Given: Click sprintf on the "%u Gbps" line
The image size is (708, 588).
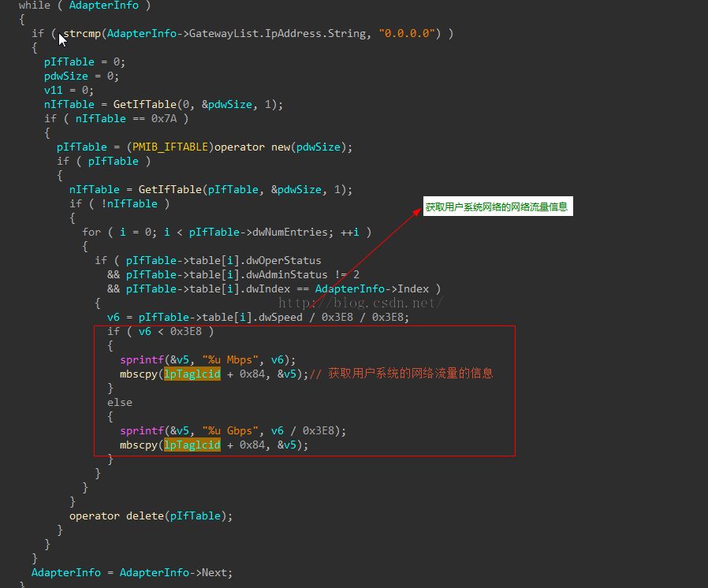Looking at the screenshot, I should pyautogui.click(x=141, y=430).
